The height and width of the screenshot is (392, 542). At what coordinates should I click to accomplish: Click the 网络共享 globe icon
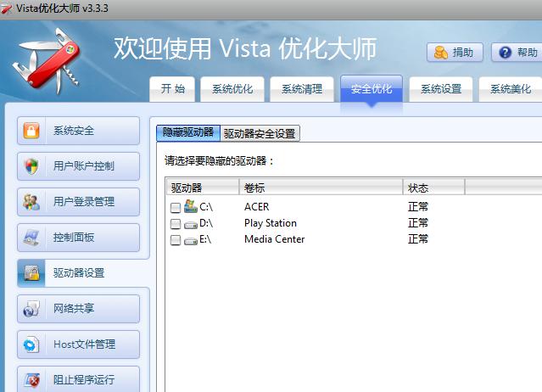click(31, 309)
